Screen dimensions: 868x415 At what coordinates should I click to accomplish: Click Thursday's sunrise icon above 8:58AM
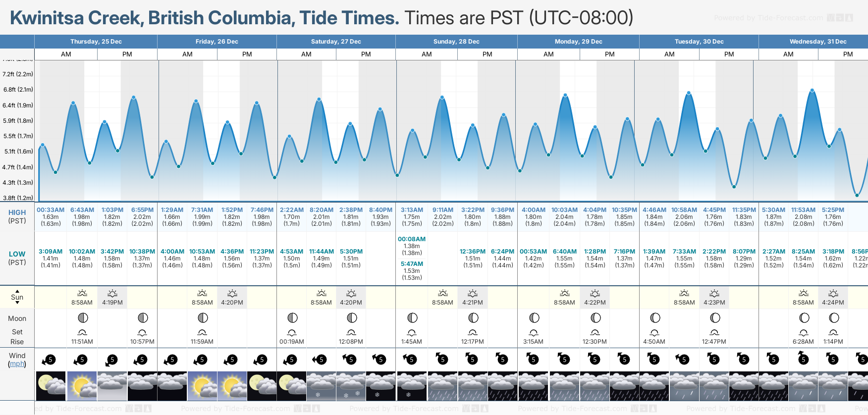(82, 293)
